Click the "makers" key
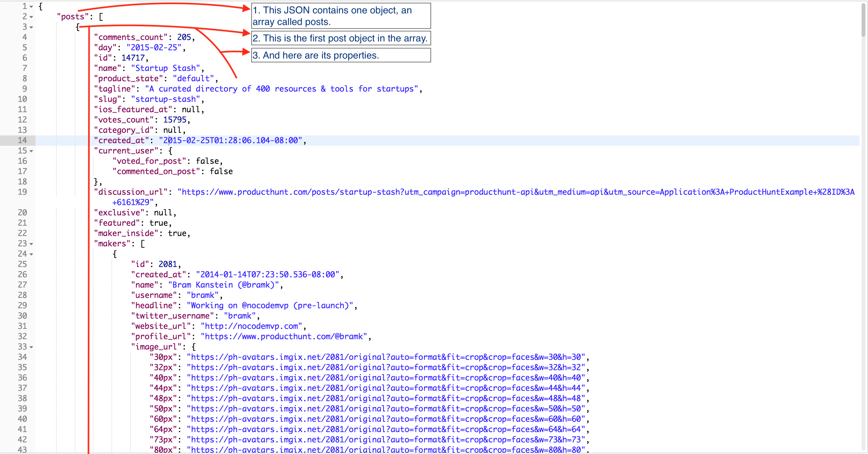The width and height of the screenshot is (868, 454). click(x=112, y=243)
